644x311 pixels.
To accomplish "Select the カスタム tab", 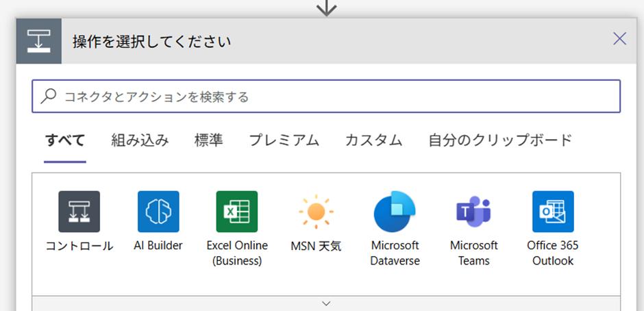I will (374, 140).
